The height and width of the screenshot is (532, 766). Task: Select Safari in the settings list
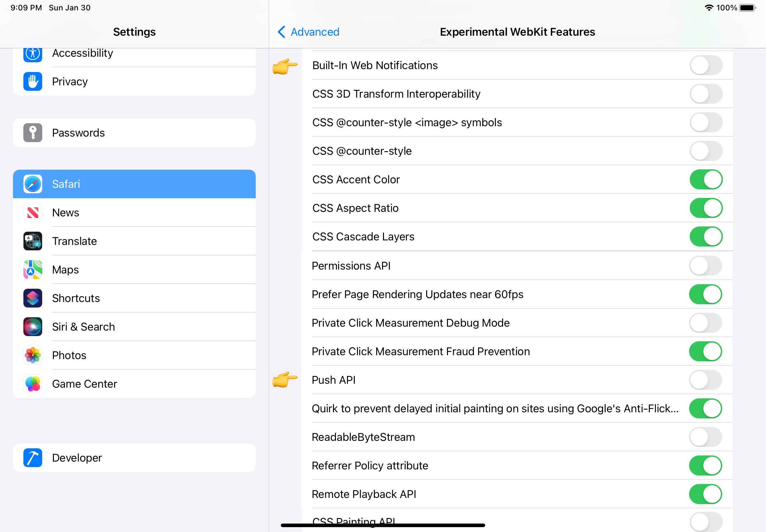point(134,184)
